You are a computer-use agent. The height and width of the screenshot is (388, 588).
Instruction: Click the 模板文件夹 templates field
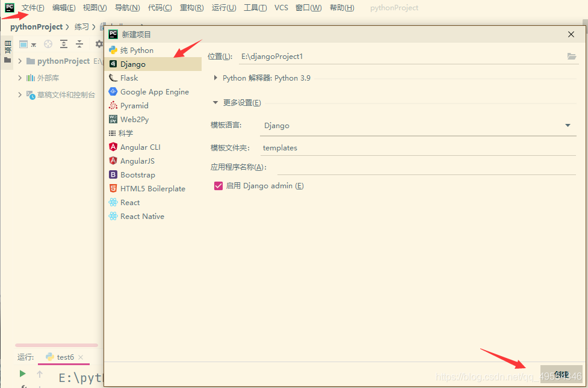pyautogui.click(x=418, y=148)
